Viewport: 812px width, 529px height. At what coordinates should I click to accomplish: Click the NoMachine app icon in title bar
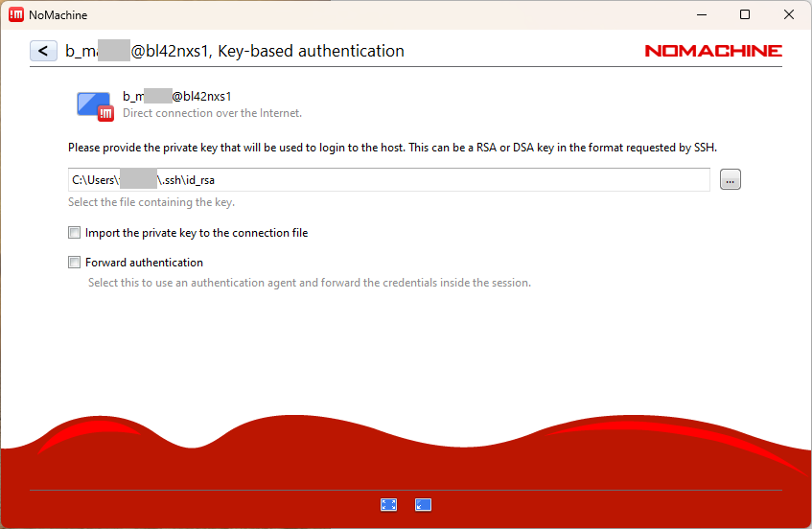tap(16, 14)
